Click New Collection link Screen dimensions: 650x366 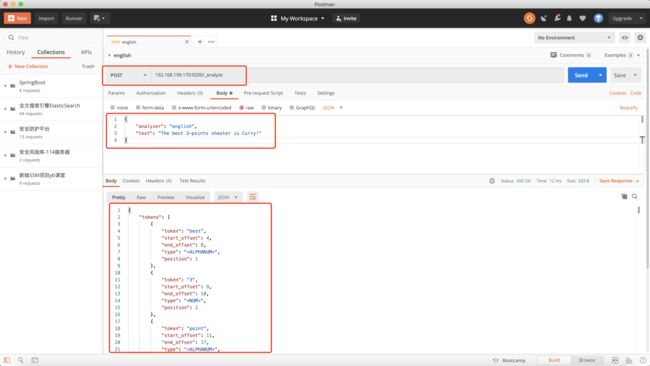click(28, 66)
